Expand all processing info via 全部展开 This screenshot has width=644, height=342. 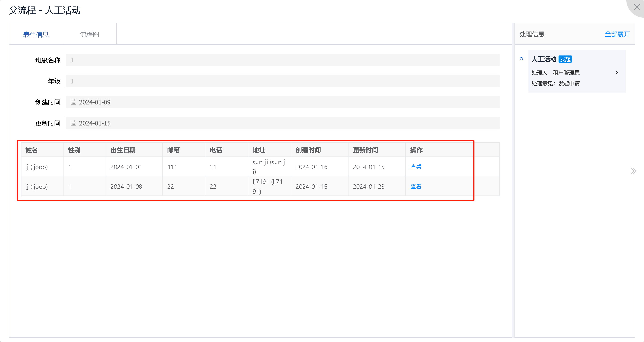click(x=617, y=34)
